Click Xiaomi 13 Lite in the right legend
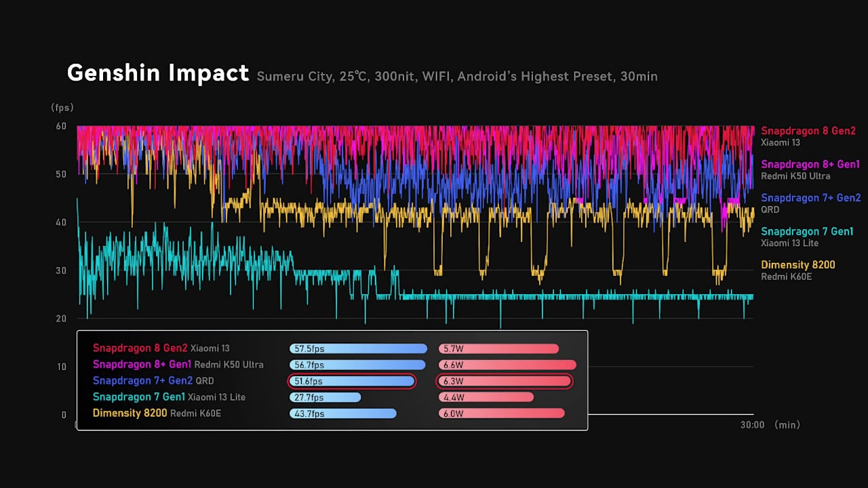868x488 pixels. point(789,243)
